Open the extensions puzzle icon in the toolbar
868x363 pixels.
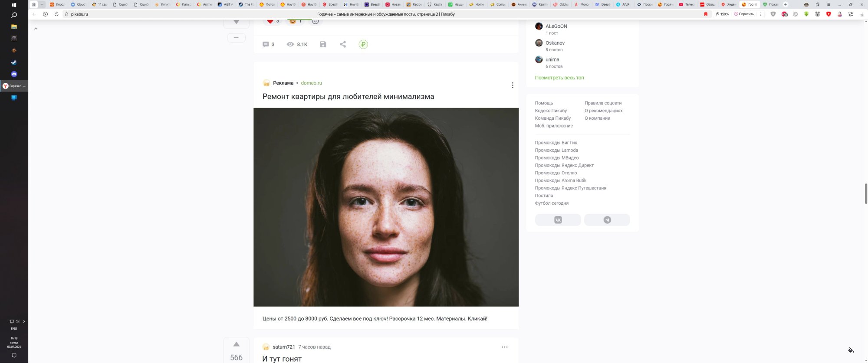click(x=851, y=14)
